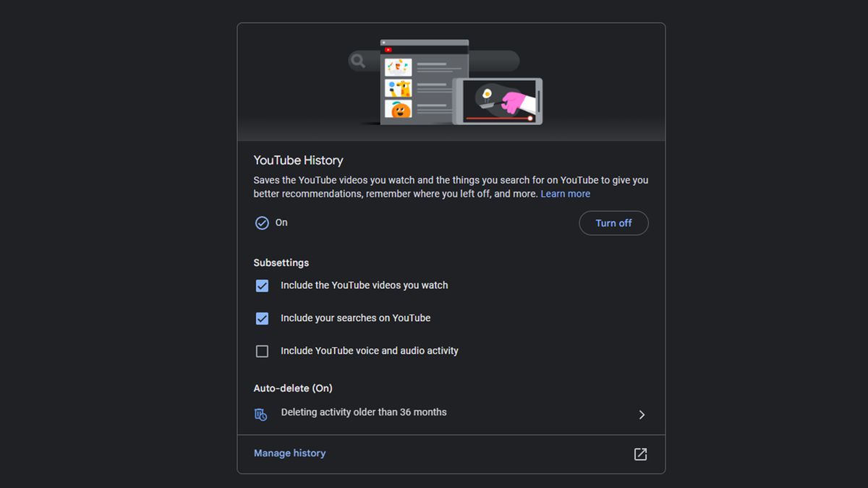Image resolution: width=868 pixels, height=488 pixels.
Task: Click the blue auto-delete schedule icon
Action: (x=260, y=414)
